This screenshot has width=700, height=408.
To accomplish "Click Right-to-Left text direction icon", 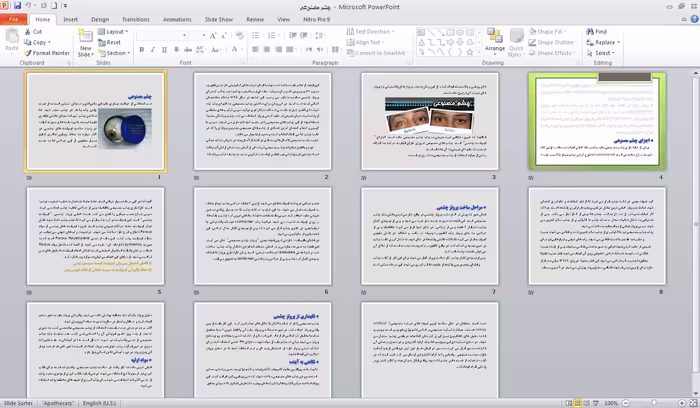I will 320,50.
